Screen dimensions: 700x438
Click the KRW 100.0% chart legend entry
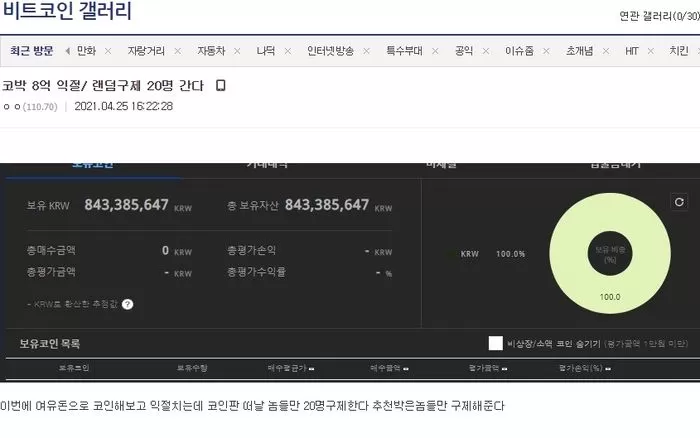click(x=493, y=254)
